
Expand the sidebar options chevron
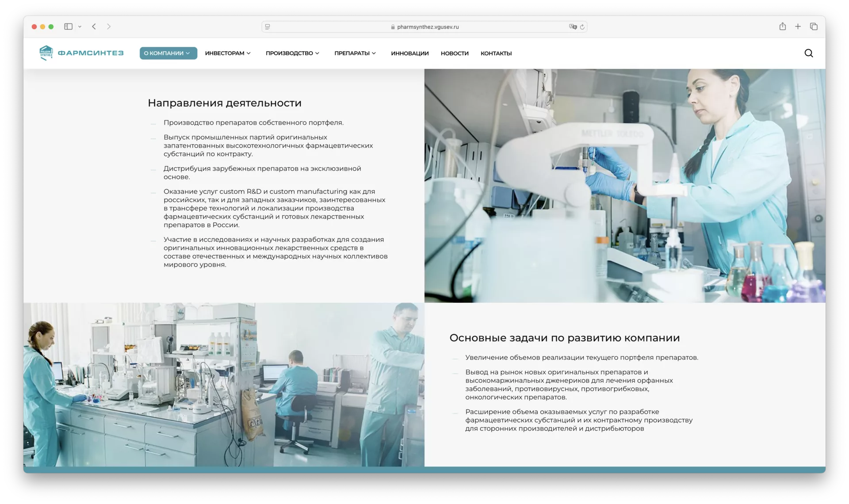tap(80, 27)
